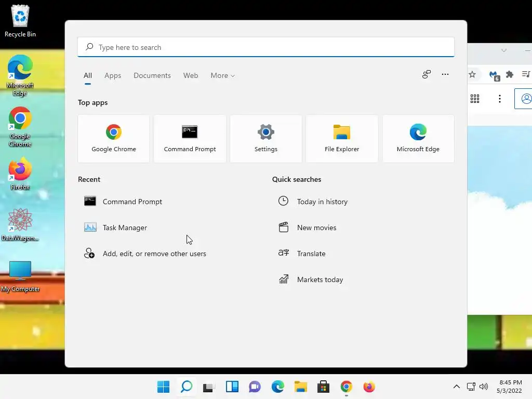The height and width of the screenshot is (399, 532).
Task: Select Google Chrome desktop shortcut
Action: [x=20, y=127]
